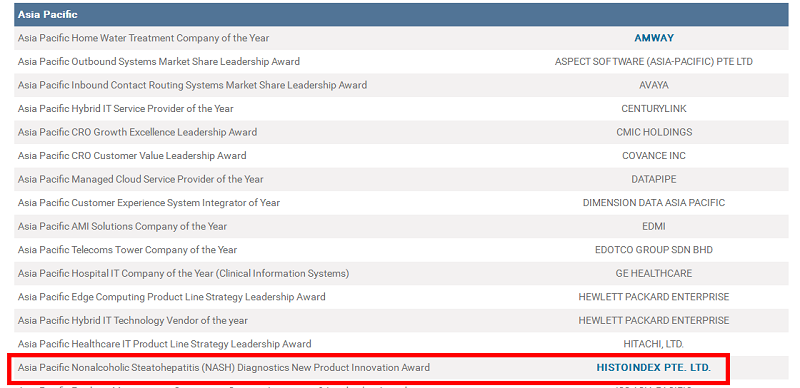The height and width of the screenshot is (388, 800).
Task: Click DIMENSION DATA ASIA PACIFIC cell
Action: coord(654,203)
